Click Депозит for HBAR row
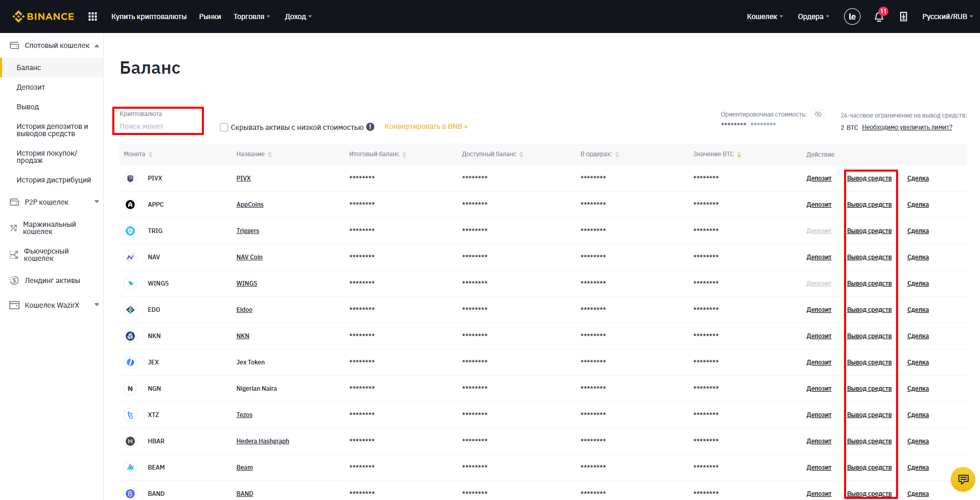Image resolution: width=980 pixels, height=500 pixels. (x=819, y=441)
